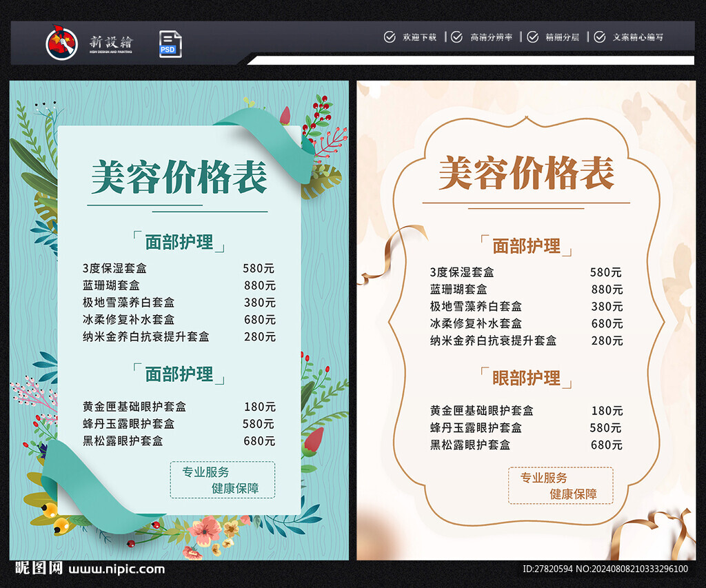Click the 欢迎下载 label
This screenshot has height=588, width=706.
pyautogui.click(x=420, y=37)
